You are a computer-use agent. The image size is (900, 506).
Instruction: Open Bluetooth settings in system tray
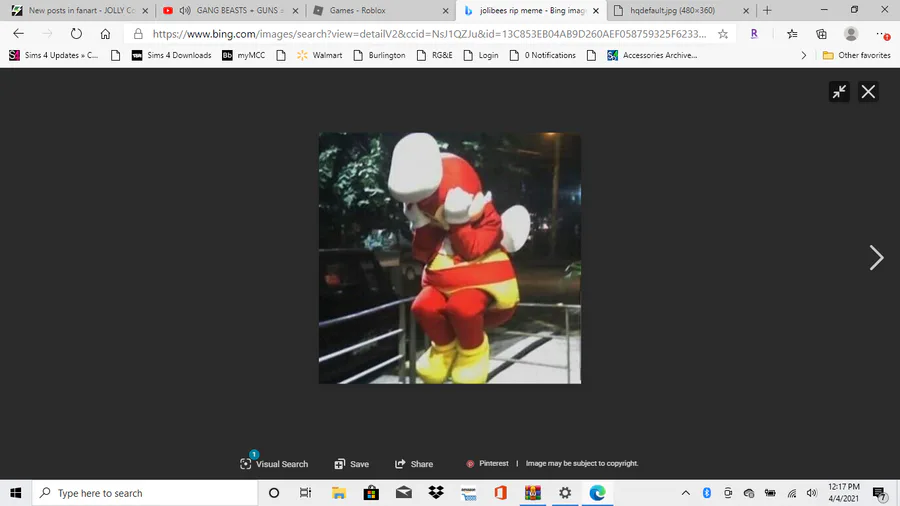707,493
